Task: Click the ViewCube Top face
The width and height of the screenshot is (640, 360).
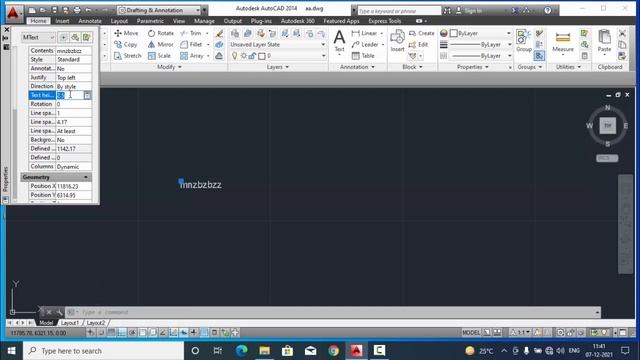Action: [608, 126]
